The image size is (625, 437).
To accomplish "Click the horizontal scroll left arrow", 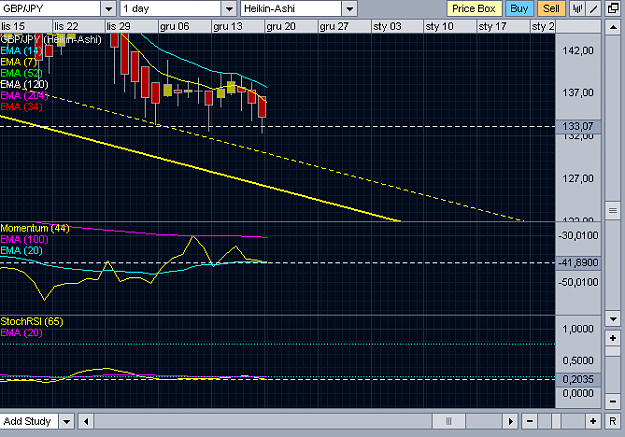I will (x=86, y=421).
